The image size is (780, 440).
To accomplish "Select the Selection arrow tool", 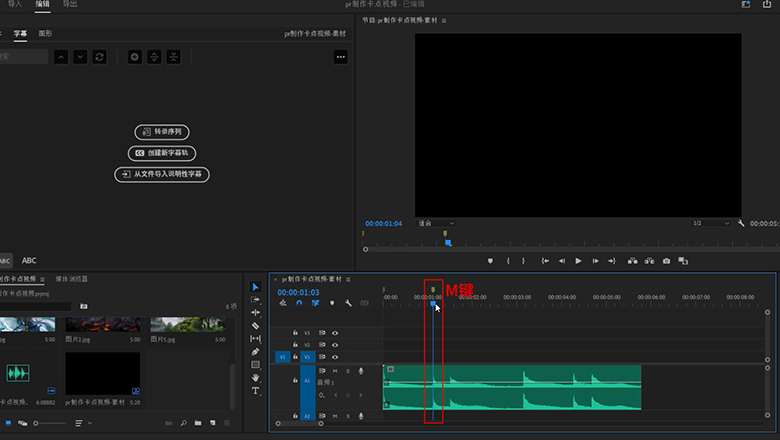I will (255, 287).
